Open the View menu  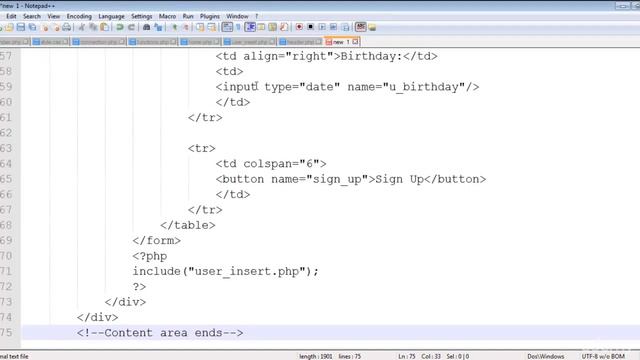[53, 16]
